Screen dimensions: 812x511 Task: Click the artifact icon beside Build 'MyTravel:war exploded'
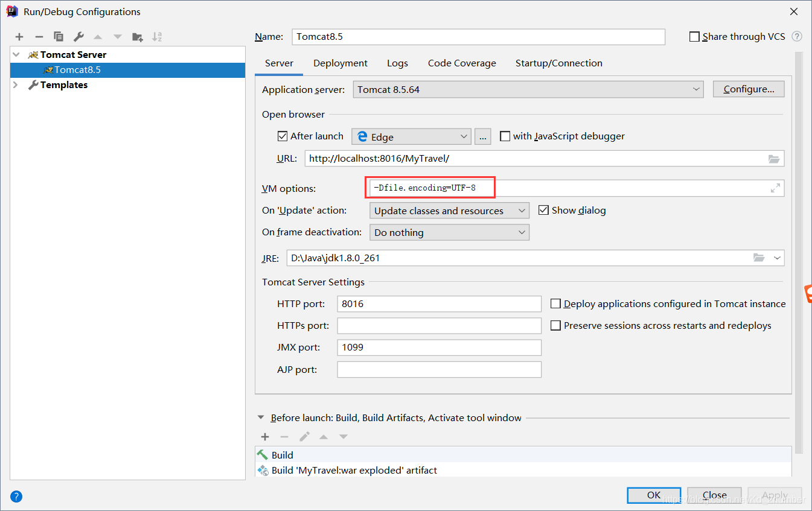[x=263, y=470]
